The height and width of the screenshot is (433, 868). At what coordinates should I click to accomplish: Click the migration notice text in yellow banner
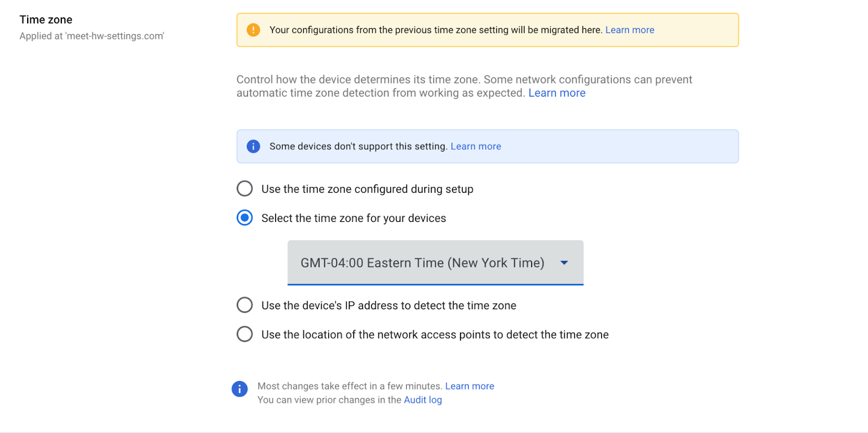[436, 30]
